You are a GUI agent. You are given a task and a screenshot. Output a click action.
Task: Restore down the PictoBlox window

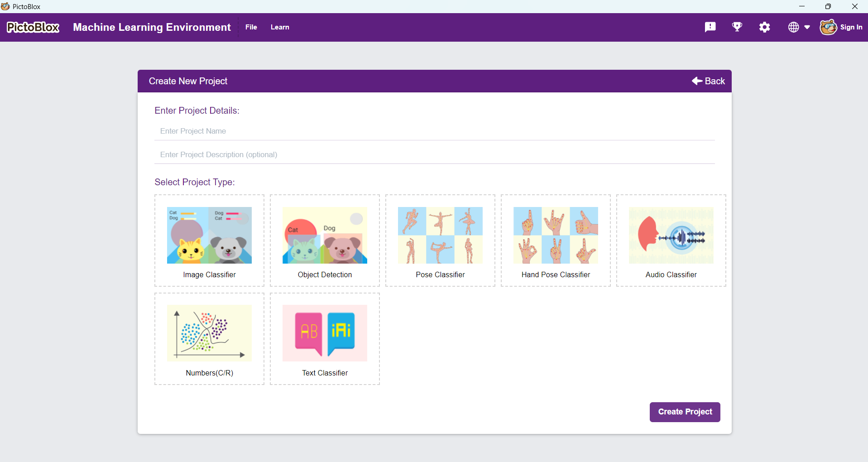click(x=828, y=6)
